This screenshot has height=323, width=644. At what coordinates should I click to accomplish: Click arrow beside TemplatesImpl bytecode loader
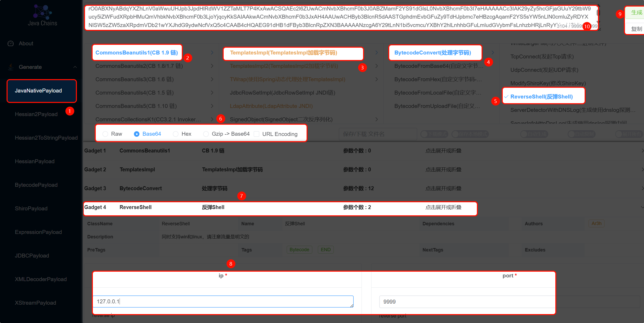click(x=376, y=53)
